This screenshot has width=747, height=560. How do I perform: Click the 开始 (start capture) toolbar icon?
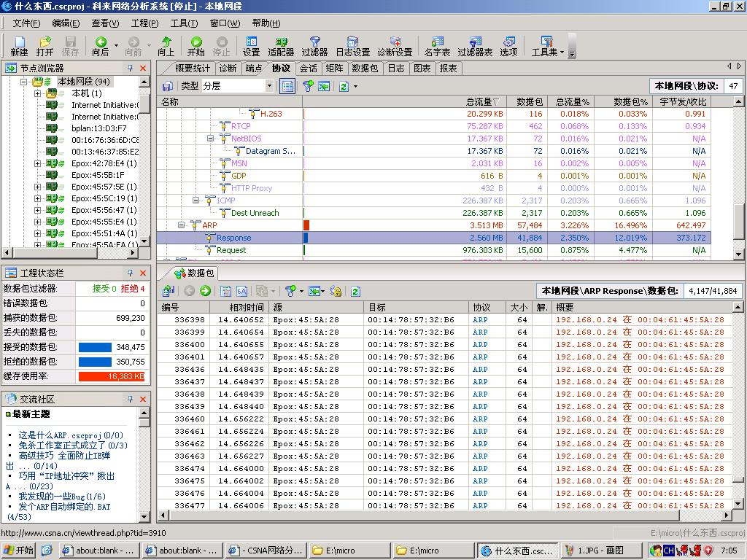point(196,46)
